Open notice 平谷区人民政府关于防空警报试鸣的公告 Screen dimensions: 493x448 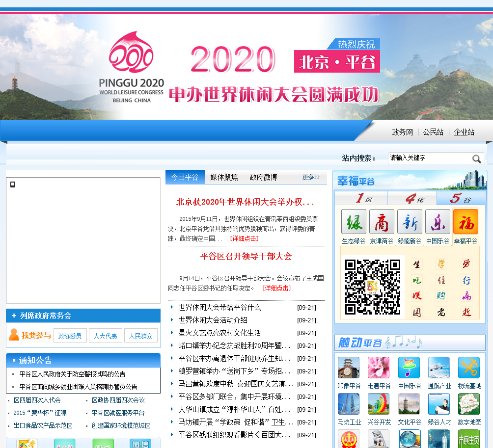point(72,374)
